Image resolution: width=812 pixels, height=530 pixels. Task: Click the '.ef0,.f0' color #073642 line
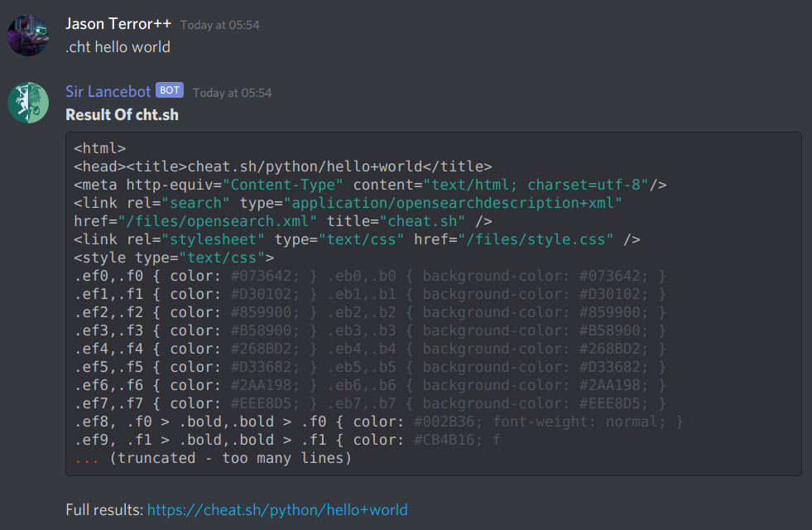(x=370, y=276)
